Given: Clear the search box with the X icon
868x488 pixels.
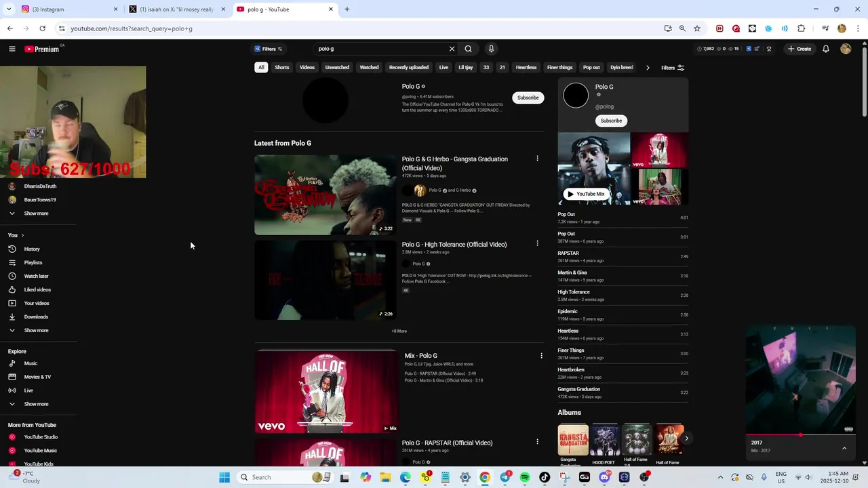Looking at the screenshot, I should point(452,49).
